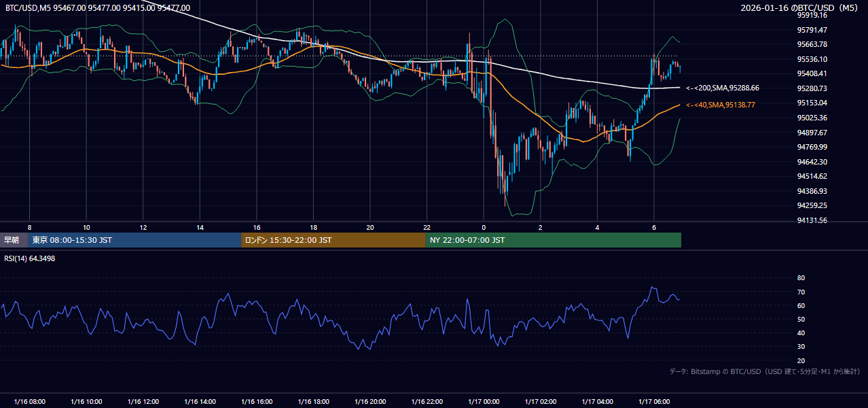
Task: Click the 1/17 06:00 time label
Action: tap(654, 402)
